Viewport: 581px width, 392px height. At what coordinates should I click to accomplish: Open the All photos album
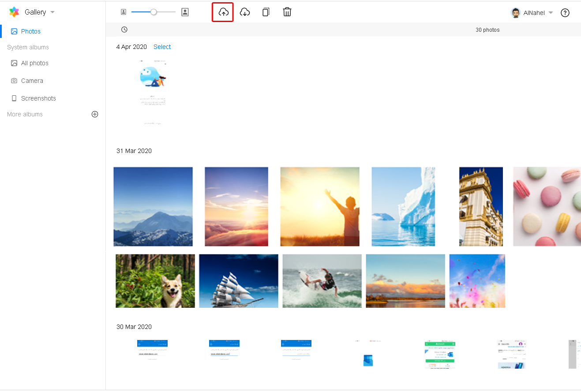pos(34,63)
